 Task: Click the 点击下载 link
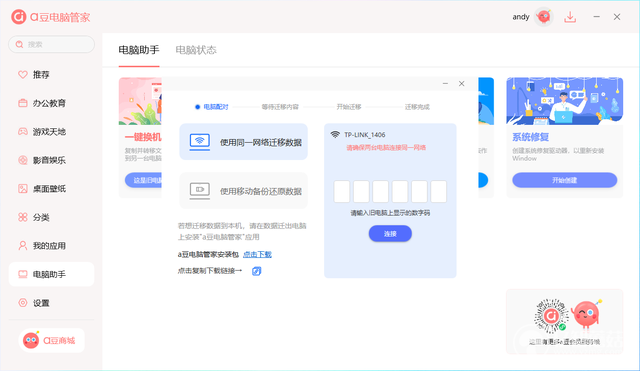[x=257, y=254]
